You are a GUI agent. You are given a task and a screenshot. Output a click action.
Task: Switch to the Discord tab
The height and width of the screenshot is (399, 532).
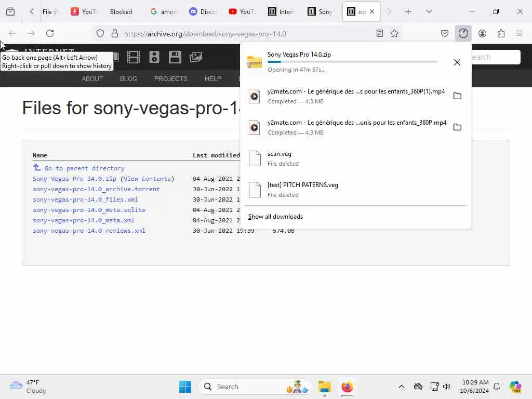click(203, 12)
